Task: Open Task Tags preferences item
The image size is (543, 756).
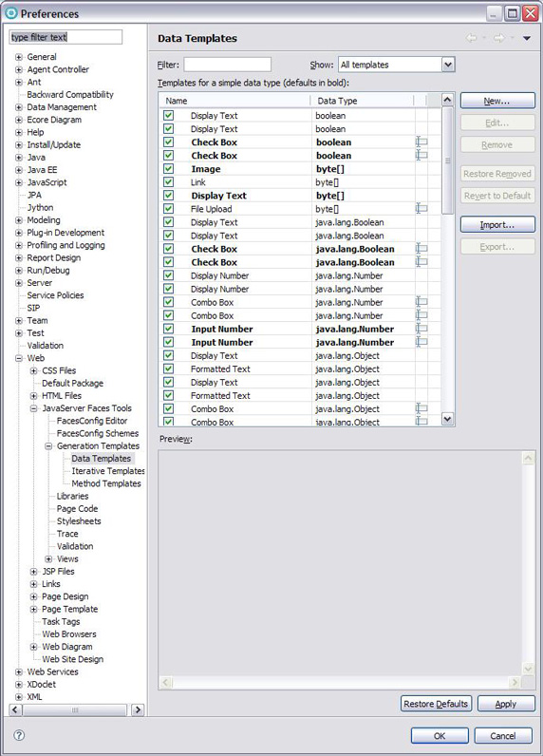Action: coord(61,621)
